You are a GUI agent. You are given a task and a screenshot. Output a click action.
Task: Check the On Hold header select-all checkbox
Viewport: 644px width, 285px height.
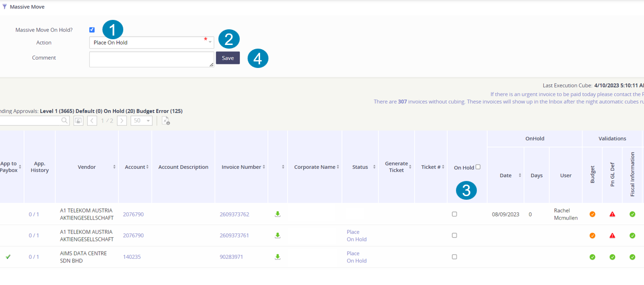pyautogui.click(x=478, y=167)
